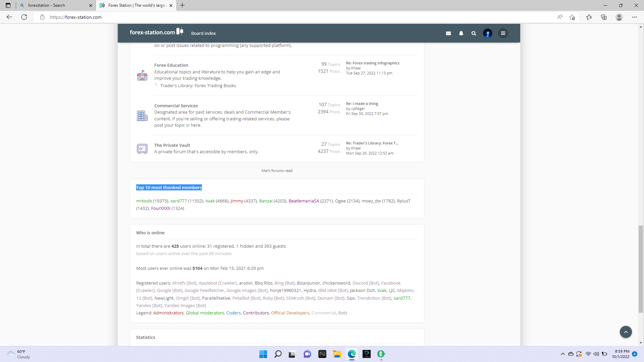Open mrtools member profile link

144,201
